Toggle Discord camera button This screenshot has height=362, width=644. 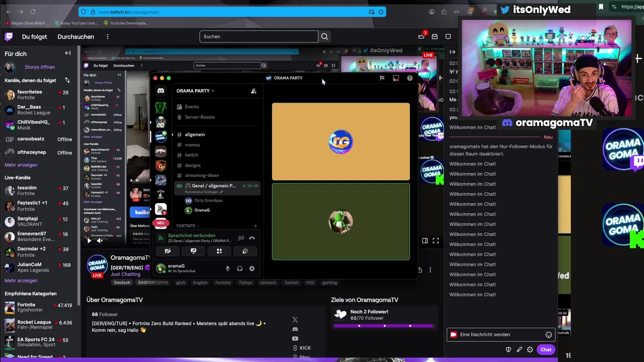click(168, 251)
